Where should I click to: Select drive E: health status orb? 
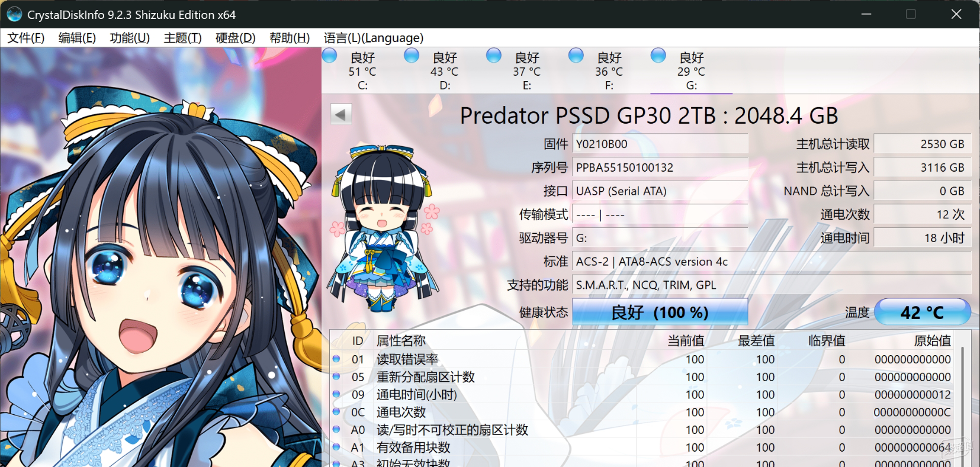(494, 56)
